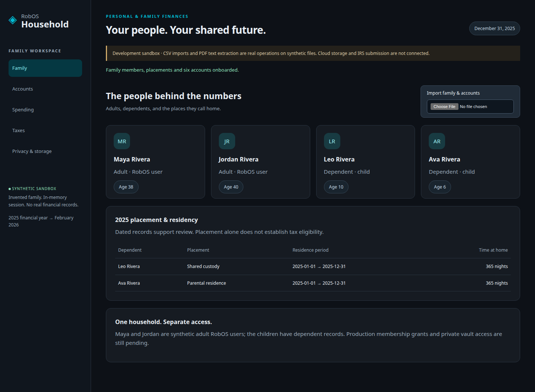Open Privacy & storage settings
The width and height of the screenshot is (535, 392).
coord(45,151)
